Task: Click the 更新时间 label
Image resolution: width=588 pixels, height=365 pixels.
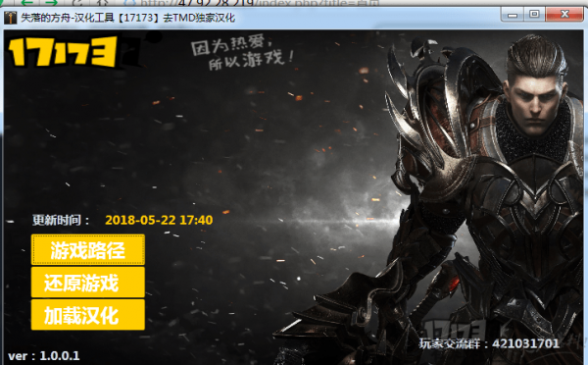Action: tap(61, 220)
